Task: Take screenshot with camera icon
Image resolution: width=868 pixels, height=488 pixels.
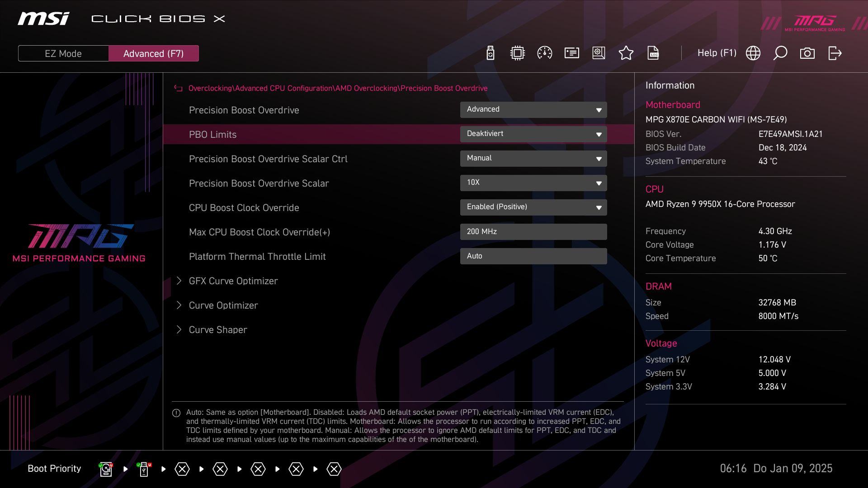Action: pos(807,53)
